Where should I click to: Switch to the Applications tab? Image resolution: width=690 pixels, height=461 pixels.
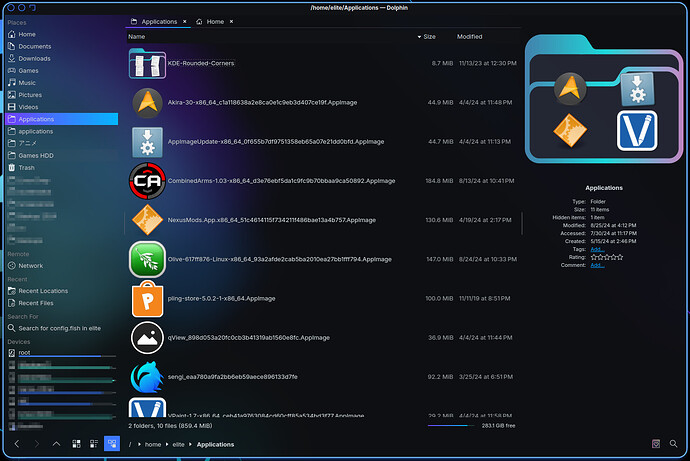[x=159, y=22]
